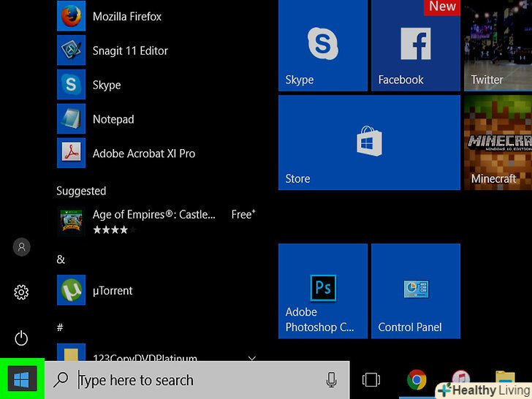Open the Control Panel tile
This screenshot has height=399, width=532.
click(x=415, y=289)
